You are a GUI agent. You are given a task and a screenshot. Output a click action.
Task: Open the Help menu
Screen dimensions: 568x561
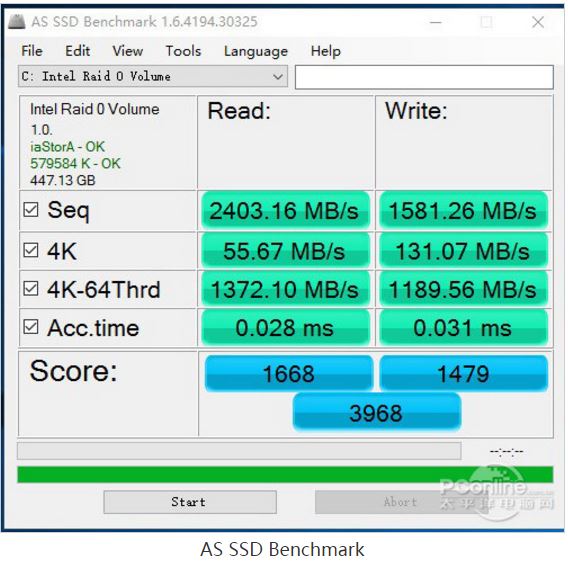[326, 51]
